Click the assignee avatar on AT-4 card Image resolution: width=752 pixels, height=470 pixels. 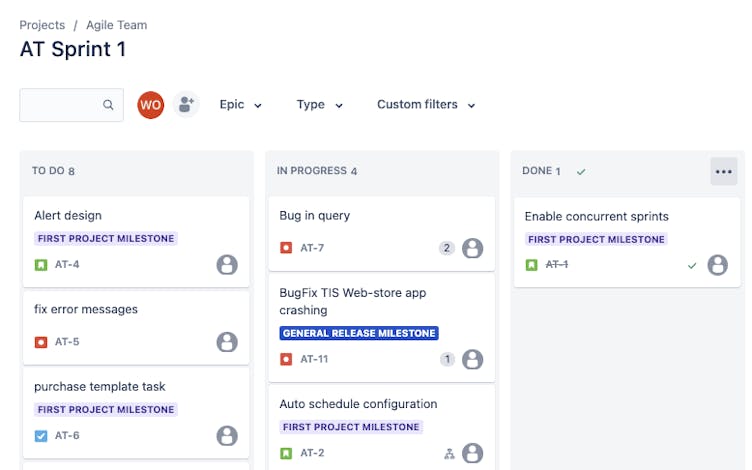pos(227,264)
